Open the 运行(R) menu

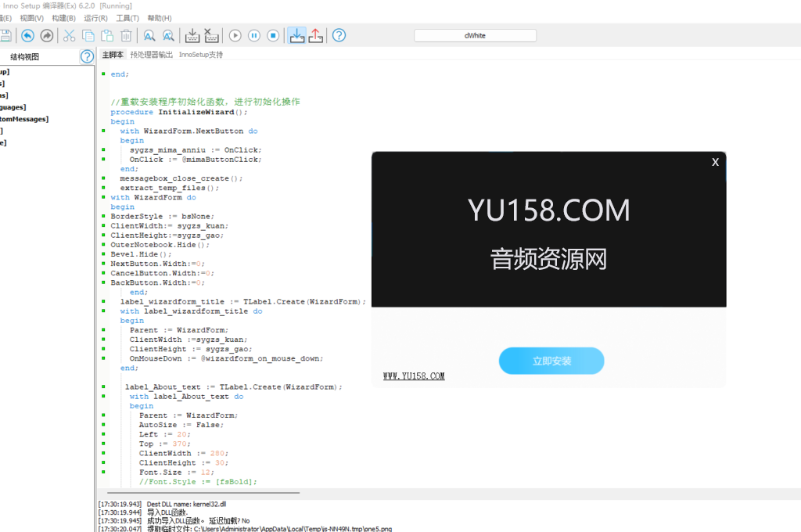pos(95,19)
